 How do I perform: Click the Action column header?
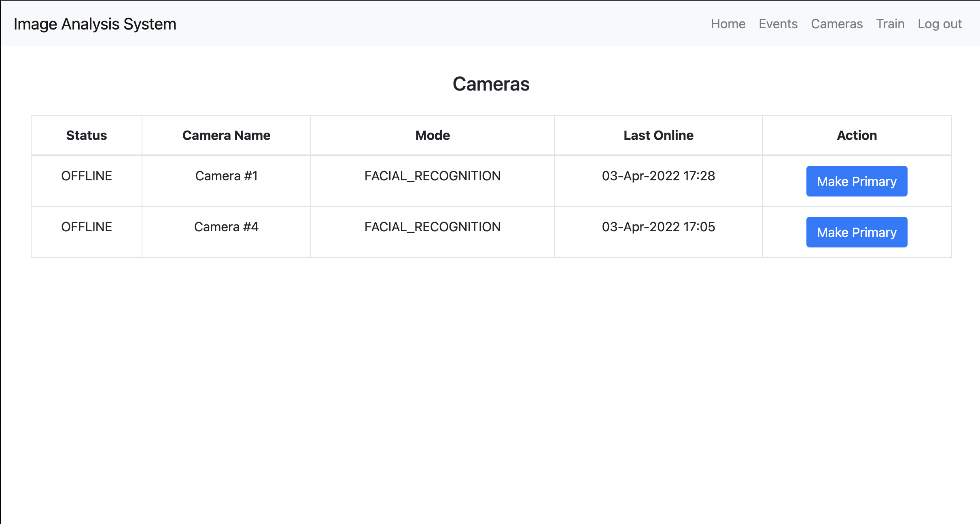click(856, 135)
